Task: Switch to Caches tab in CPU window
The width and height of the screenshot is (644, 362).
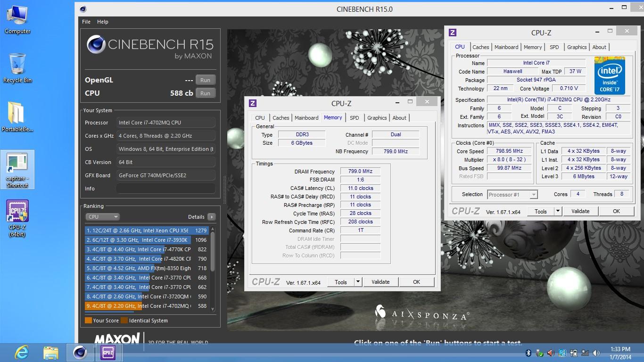Action: 481,47
